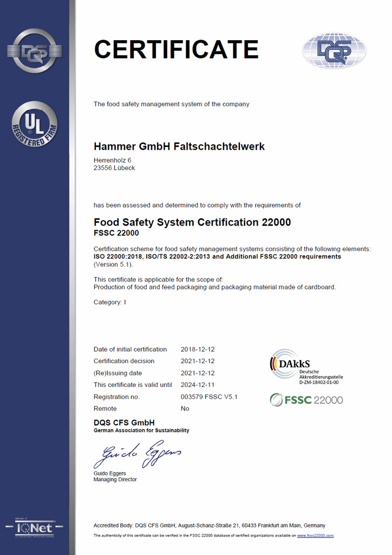
Task: Click German Association for Sustainability text
Action: 141,430
